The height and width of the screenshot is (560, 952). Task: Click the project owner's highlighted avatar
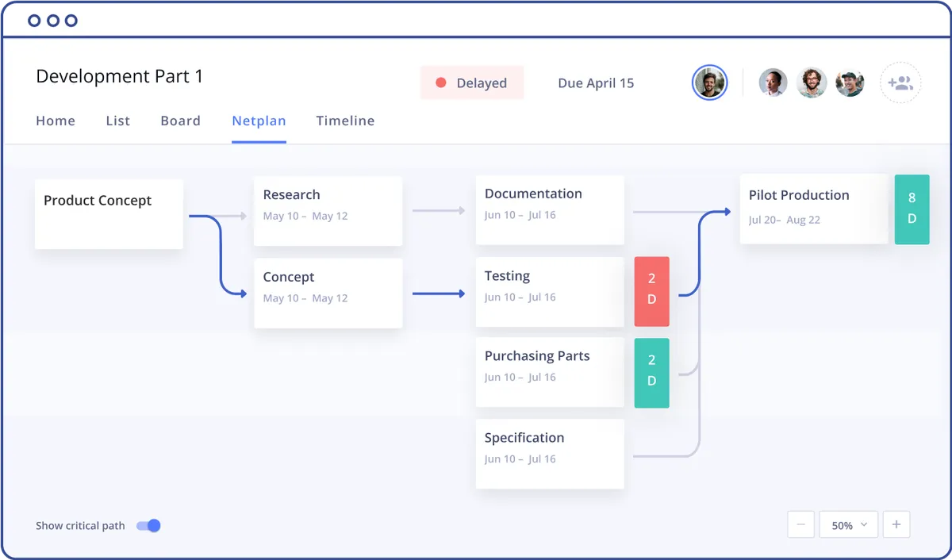709,82
